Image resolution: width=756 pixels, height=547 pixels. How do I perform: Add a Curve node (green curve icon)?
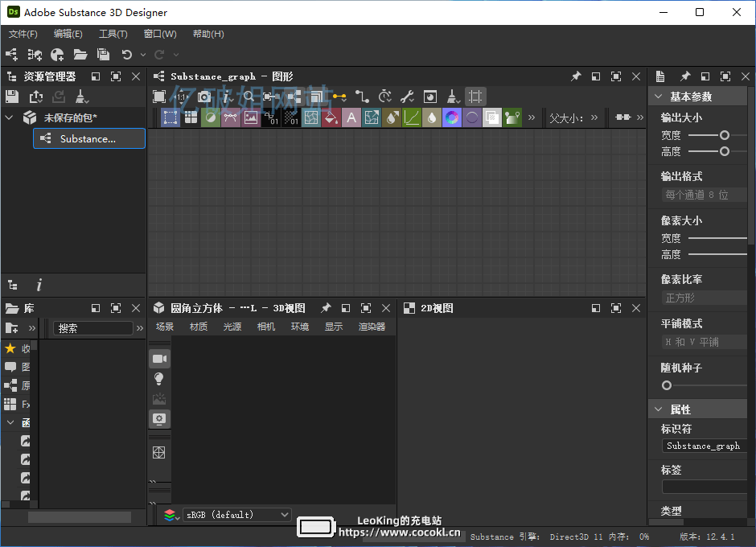(x=412, y=117)
